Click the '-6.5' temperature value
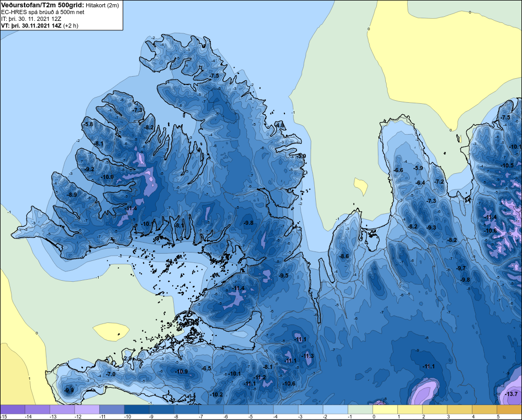522x420 pixels. (206, 368)
